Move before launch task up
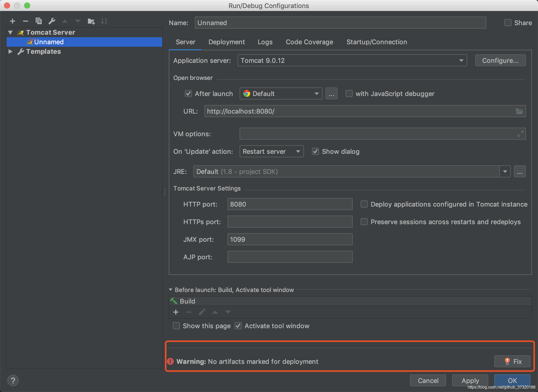This screenshot has width=538, height=392. point(215,312)
